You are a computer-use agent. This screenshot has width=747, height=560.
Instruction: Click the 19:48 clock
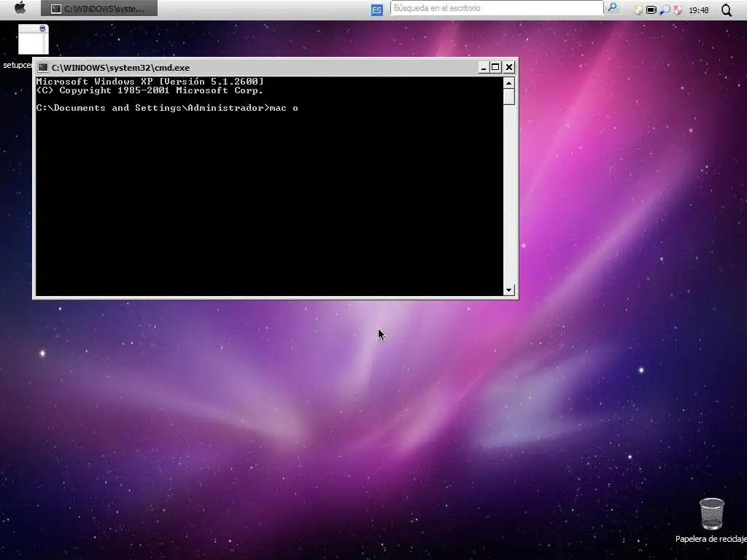(x=698, y=10)
